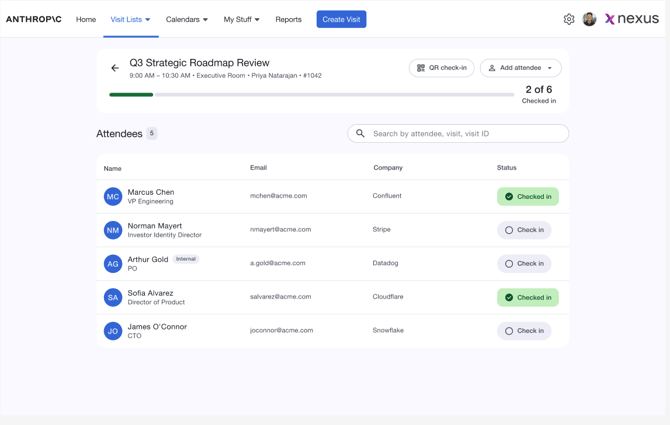
Task: Open settings via the gear icon
Action: coord(569,19)
